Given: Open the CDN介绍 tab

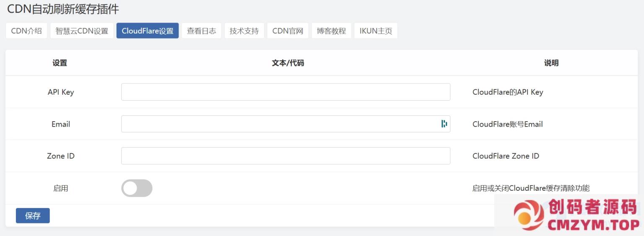Looking at the screenshot, I should 26,31.
